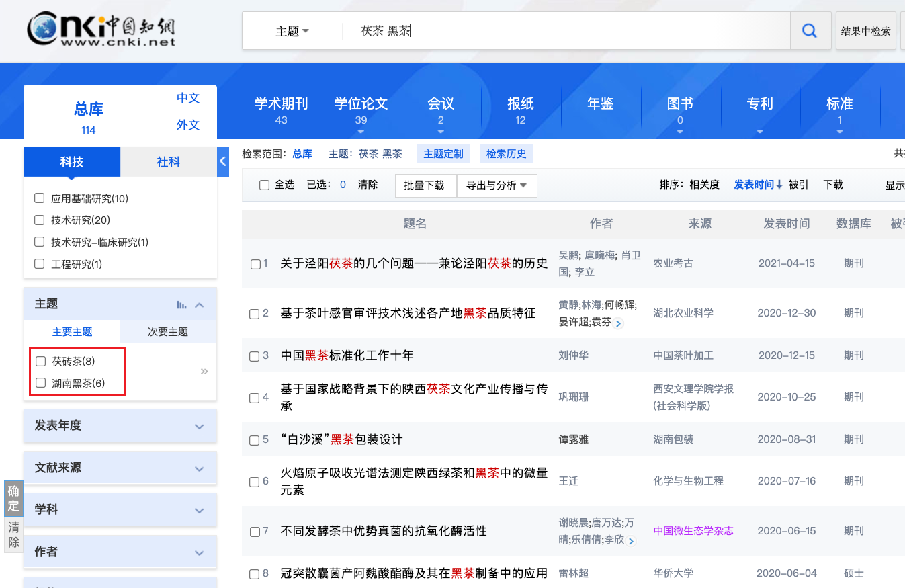Click the 结果中检索 button

pyautogui.click(x=866, y=31)
